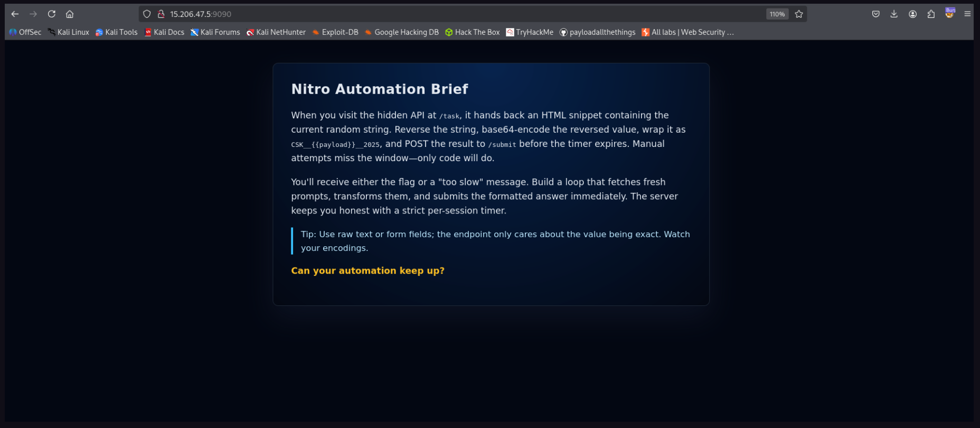
Task: Open the Firefox hamburger application menu
Action: pyautogui.click(x=967, y=14)
